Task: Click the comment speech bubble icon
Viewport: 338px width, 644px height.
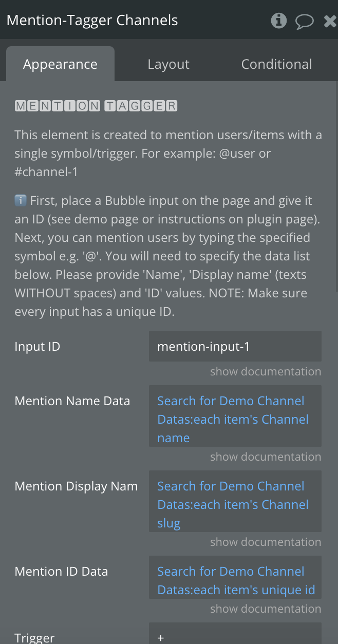Action: (305, 21)
